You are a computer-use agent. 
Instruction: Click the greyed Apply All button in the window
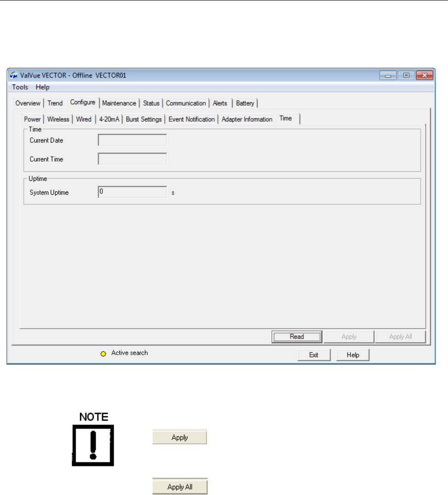(401, 337)
